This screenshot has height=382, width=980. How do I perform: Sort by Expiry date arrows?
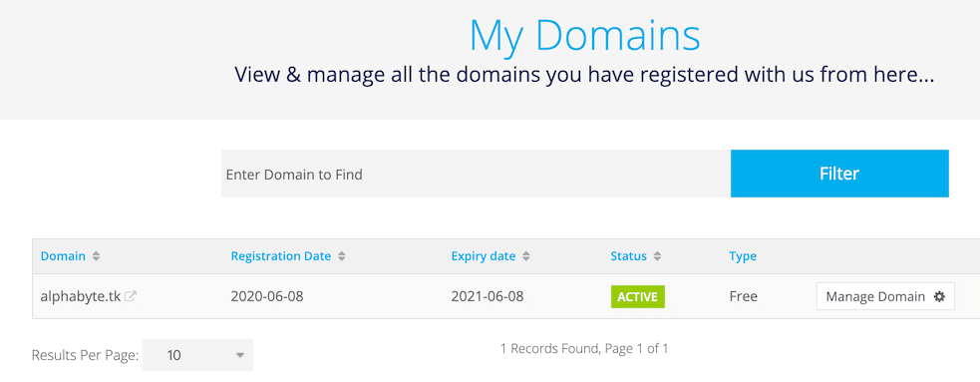pyautogui.click(x=526, y=256)
